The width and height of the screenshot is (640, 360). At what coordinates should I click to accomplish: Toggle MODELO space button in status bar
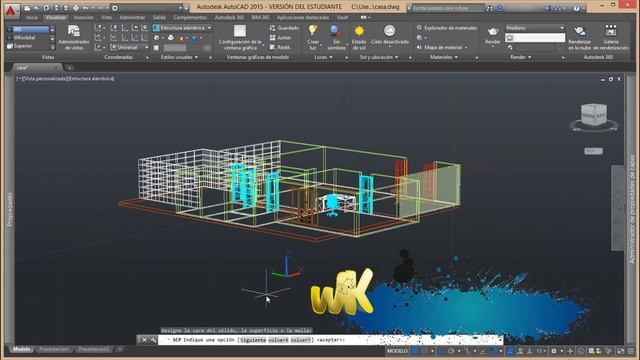point(397,351)
